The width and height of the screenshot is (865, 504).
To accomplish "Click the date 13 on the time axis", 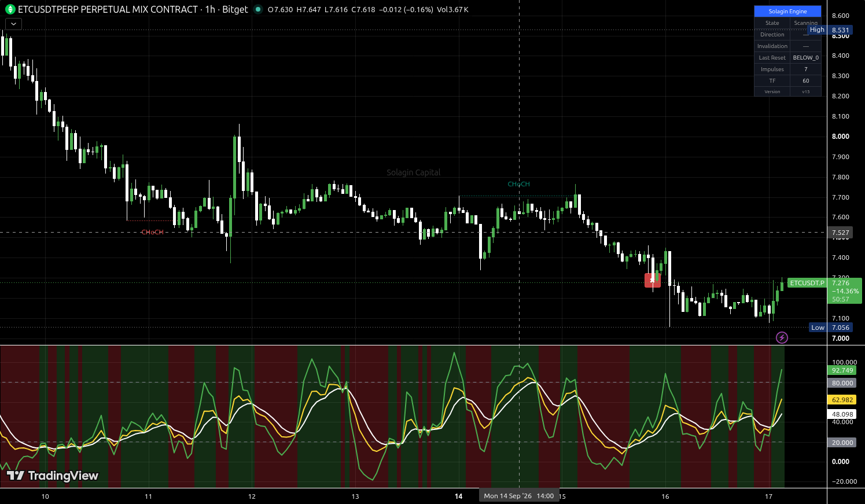I will (x=355, y=496).
